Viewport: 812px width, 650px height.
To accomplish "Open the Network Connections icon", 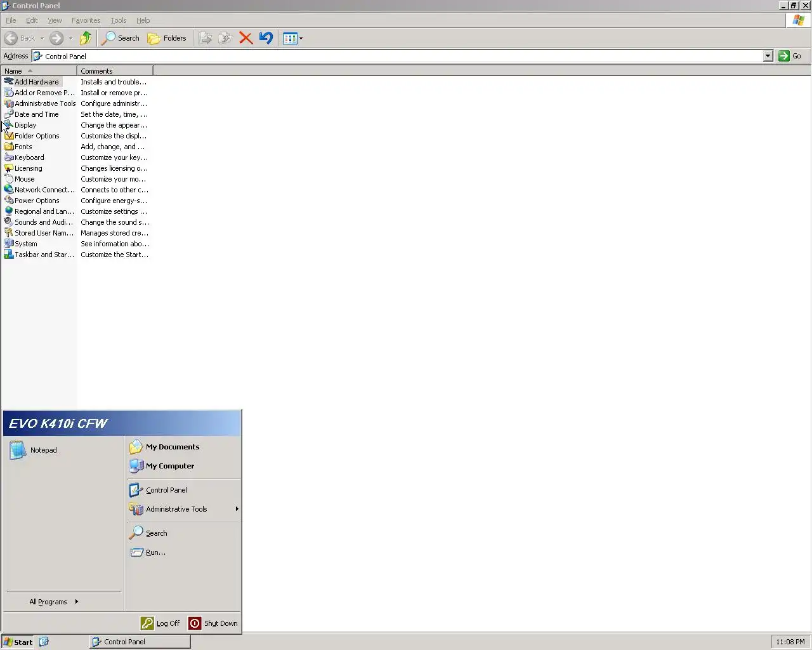I will [x=9, y=190].
